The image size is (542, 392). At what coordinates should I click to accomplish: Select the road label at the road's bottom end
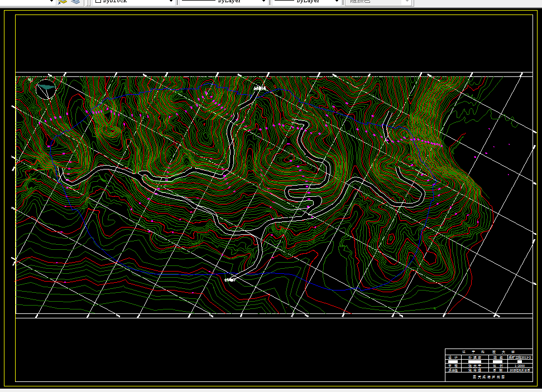pos(230,280)
